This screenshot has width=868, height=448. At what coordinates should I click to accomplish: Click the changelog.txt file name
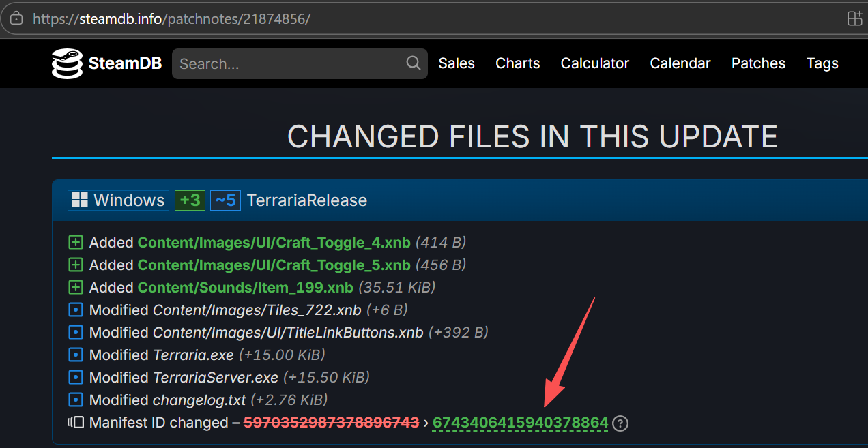click(x=199, y=400)
